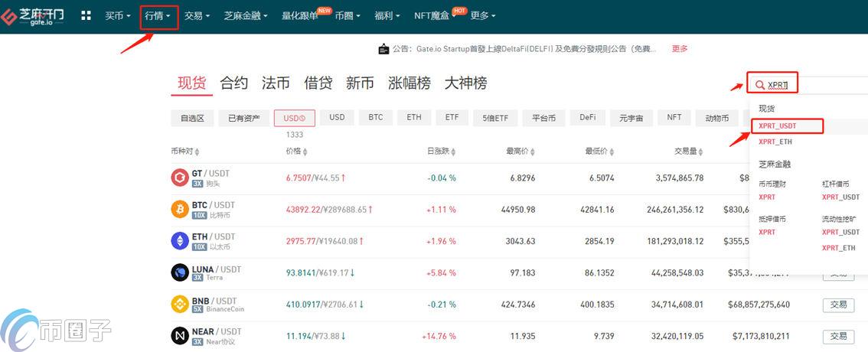Open the NFT魔盒 dropdown
Image resolution: width=868 pixels, height=352 pixels.
[435, 16]
